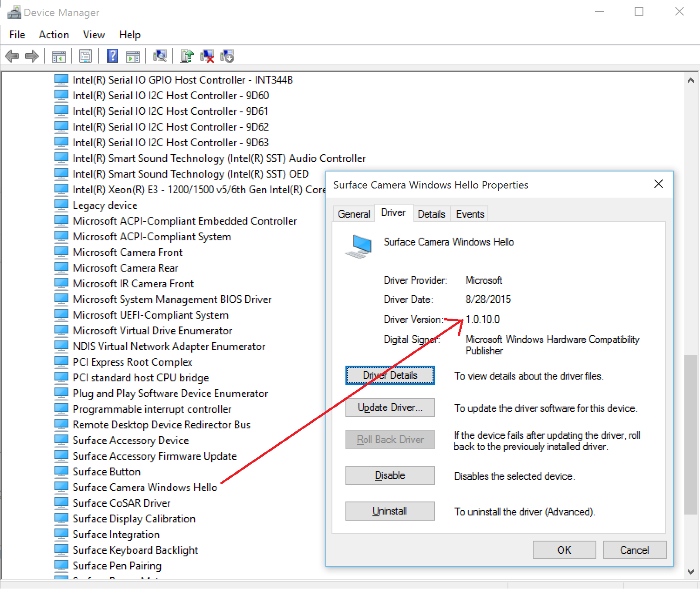
Task: Click OK in the Properties dialog
Action: click(565, 550)
